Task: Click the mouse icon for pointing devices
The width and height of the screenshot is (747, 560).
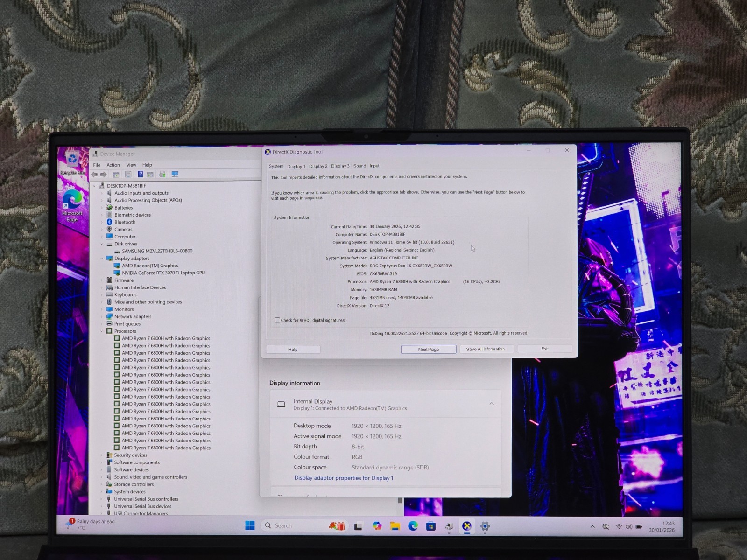Action: [x=109, y=302]
